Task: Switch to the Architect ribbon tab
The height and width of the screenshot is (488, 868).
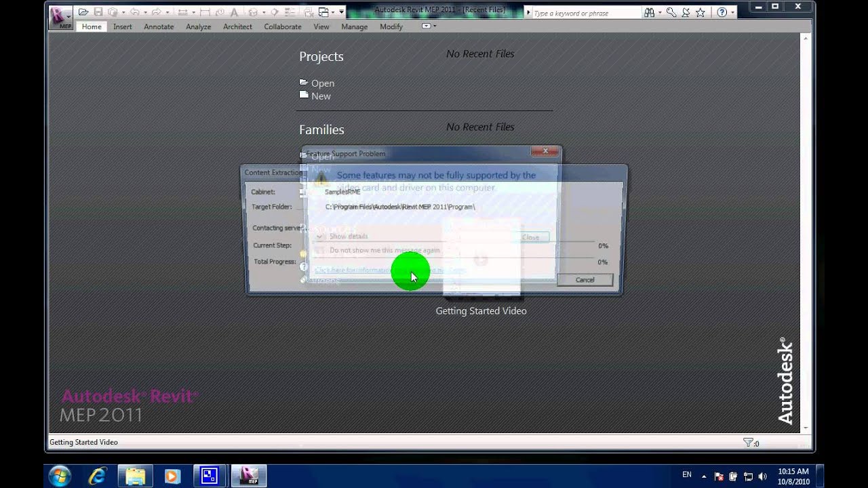Action: pyautogui.click(x=237, y=26)
